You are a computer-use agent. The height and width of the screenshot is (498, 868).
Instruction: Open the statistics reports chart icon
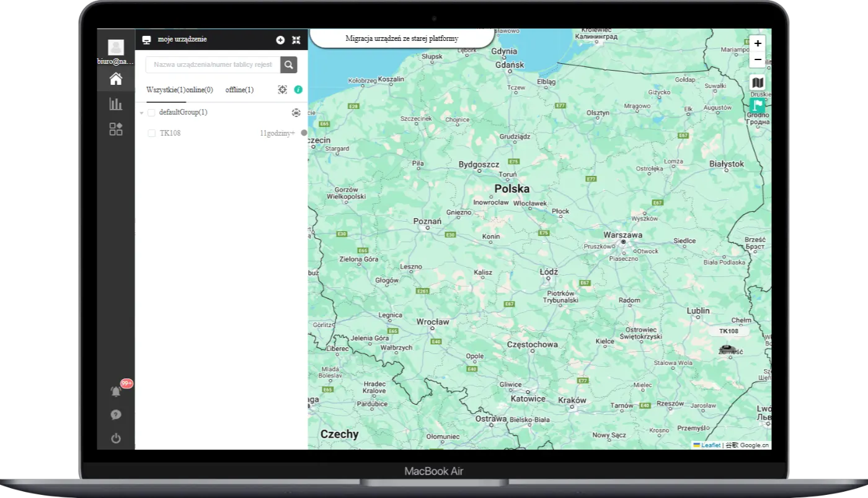pos(116,104)
